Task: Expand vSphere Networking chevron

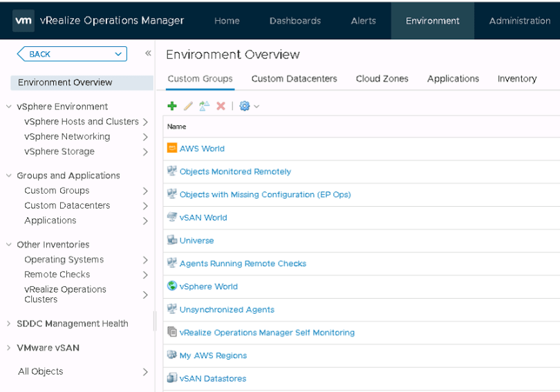Action: (x=145, y=137)
